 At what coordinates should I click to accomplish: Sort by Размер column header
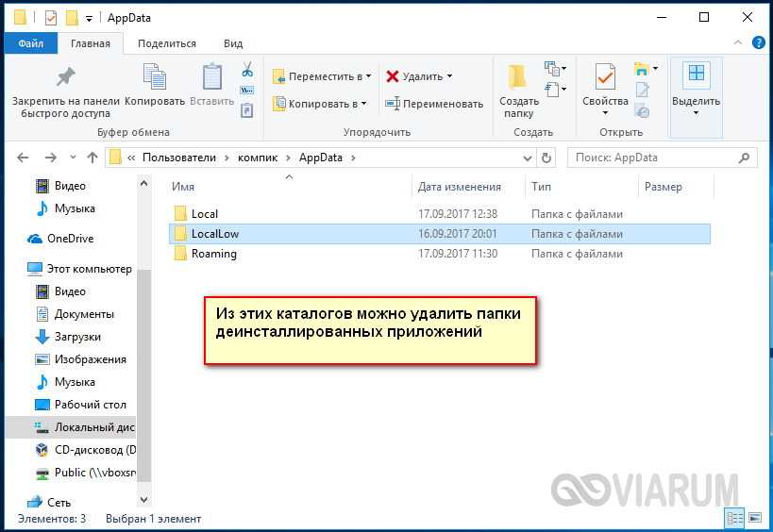pos(664,187)
